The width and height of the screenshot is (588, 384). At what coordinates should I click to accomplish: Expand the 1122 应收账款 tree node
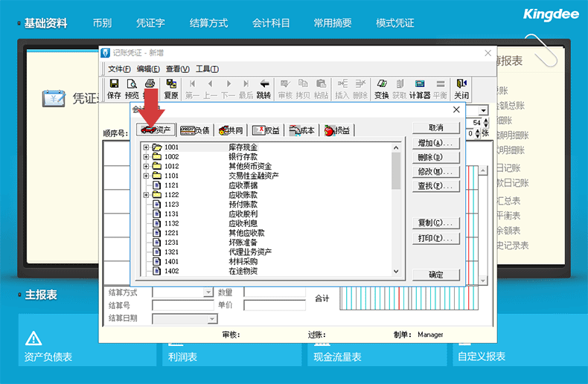(x=146, y=194)
